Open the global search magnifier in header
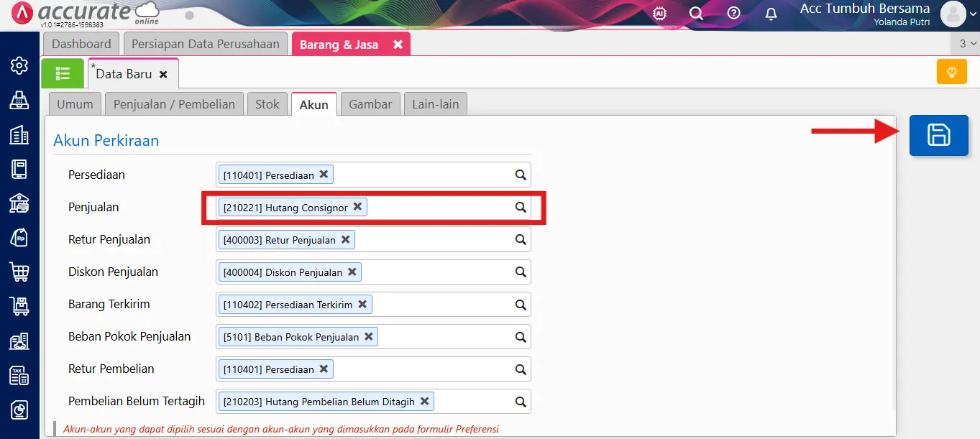This screenshot has height=439, width=980. 696,14
